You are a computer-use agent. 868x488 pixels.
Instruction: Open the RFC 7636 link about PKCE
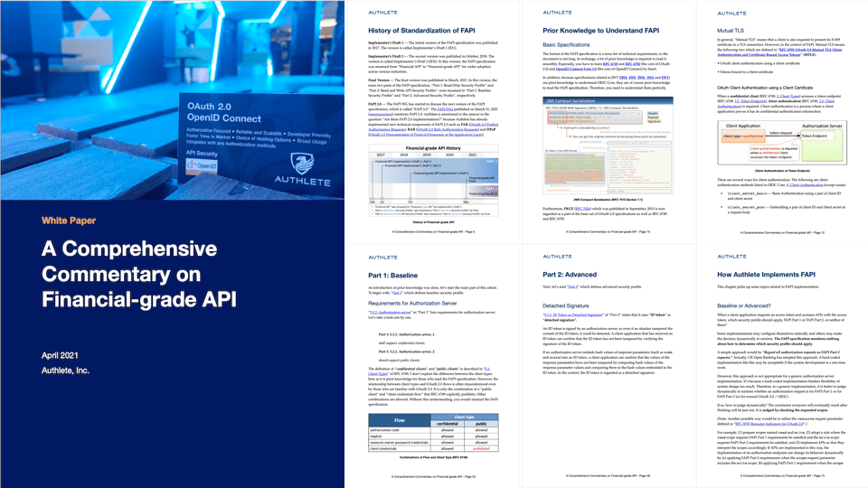coord(582,209)
